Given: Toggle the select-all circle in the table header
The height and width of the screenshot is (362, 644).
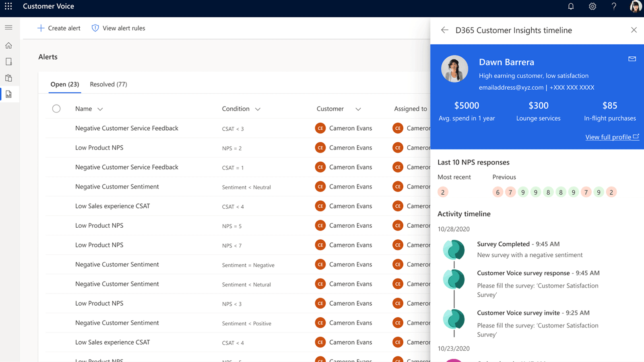Looking at the screenshot, I should pos(56,109).
